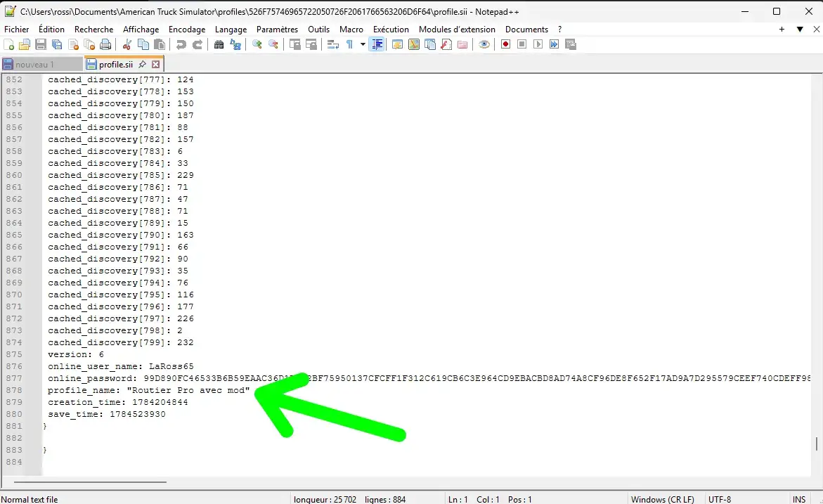Viewport: 823px width, 504px height.
Task: Open the tab list down-arrow button
Action: pyautogui.click(x=800, y=30)
